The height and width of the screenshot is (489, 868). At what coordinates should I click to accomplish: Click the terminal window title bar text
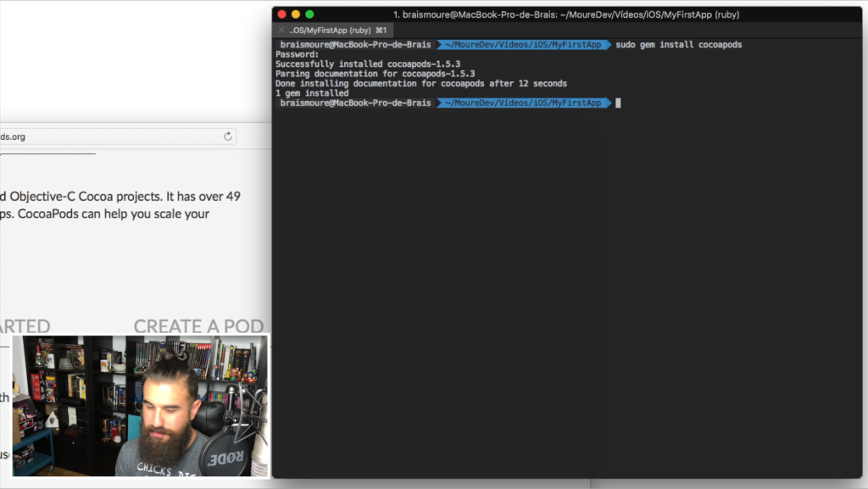tap(566, 14)
